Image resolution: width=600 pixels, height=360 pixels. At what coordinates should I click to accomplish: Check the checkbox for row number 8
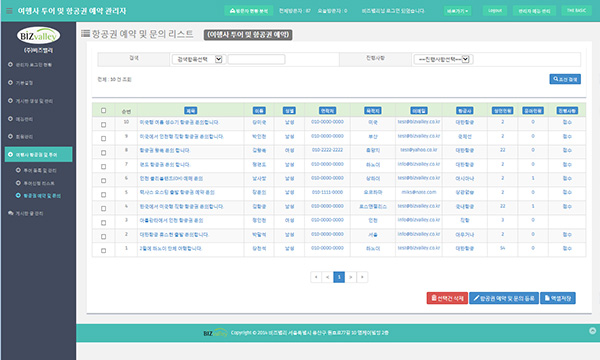tap(103, 153)
